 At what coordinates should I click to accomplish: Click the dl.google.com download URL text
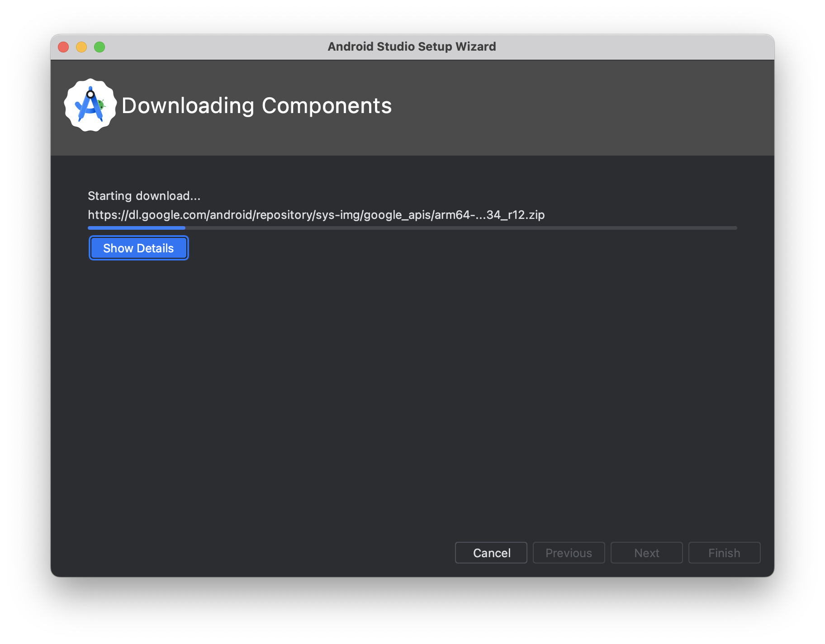316,215
